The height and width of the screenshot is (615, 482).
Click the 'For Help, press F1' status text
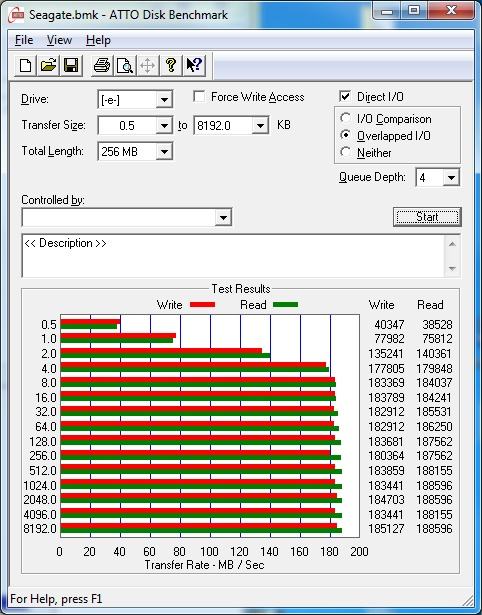tap(56, 599)
